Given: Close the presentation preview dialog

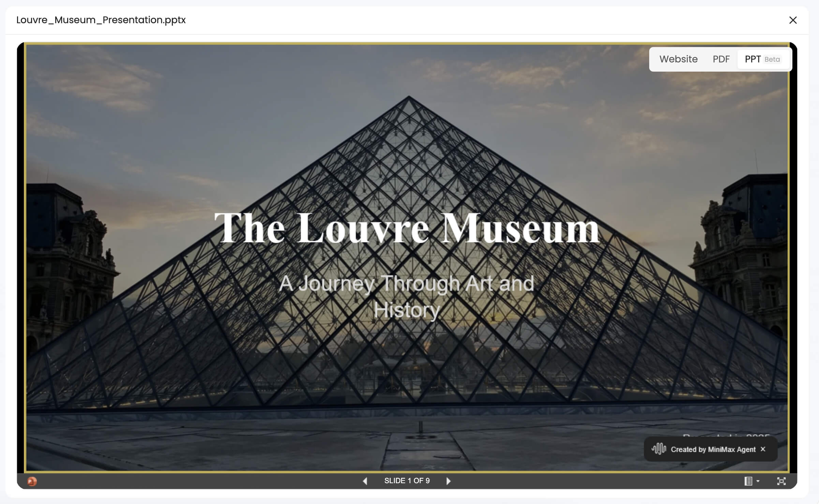Looking at the screenshot, I should point(793,20).
